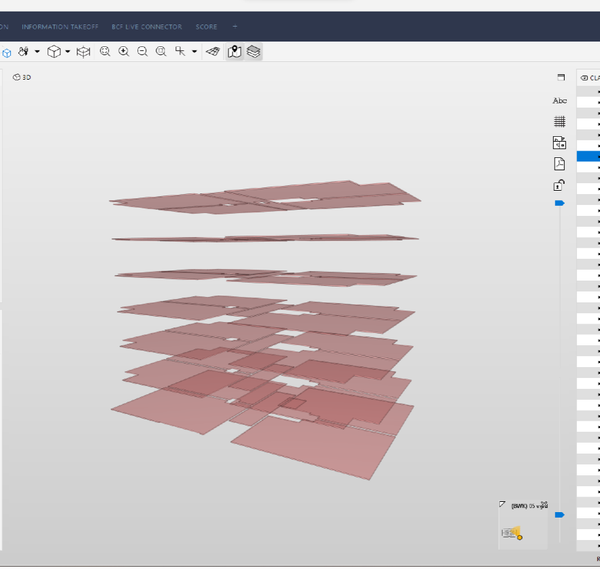600x570 pixels.
Task: Toggle the stacked layers view button
Action: point(254,52)
